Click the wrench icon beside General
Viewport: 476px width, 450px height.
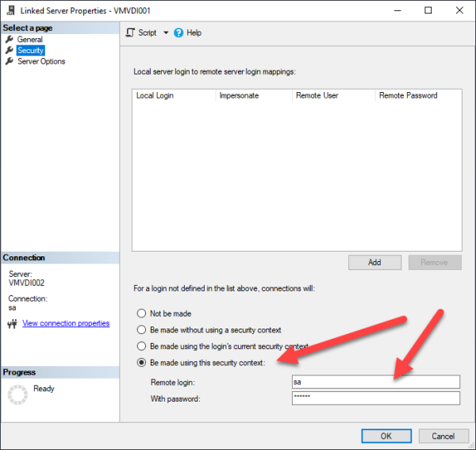coord(10,40)
